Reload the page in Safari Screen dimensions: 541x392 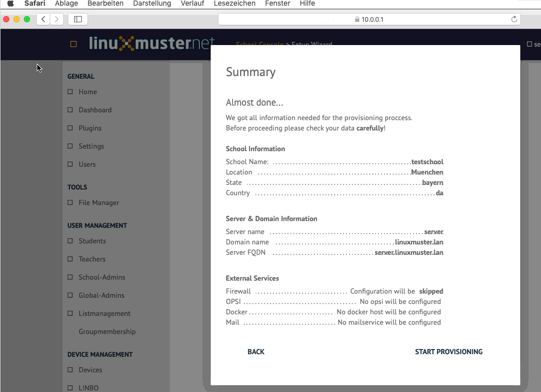[514, 19]
